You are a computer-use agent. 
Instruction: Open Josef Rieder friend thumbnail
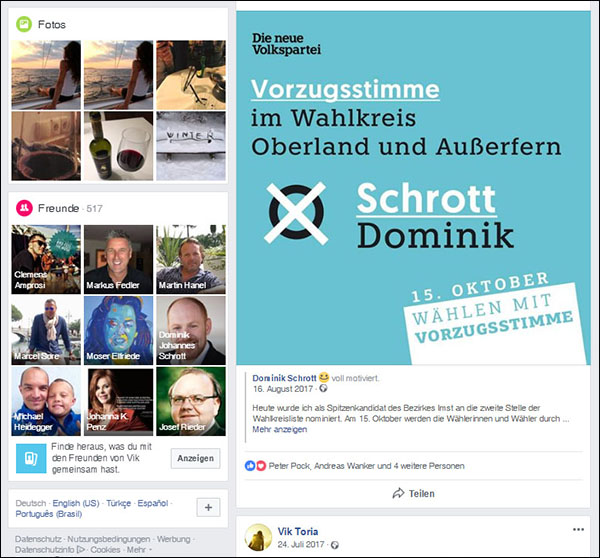tap(191, 401)
